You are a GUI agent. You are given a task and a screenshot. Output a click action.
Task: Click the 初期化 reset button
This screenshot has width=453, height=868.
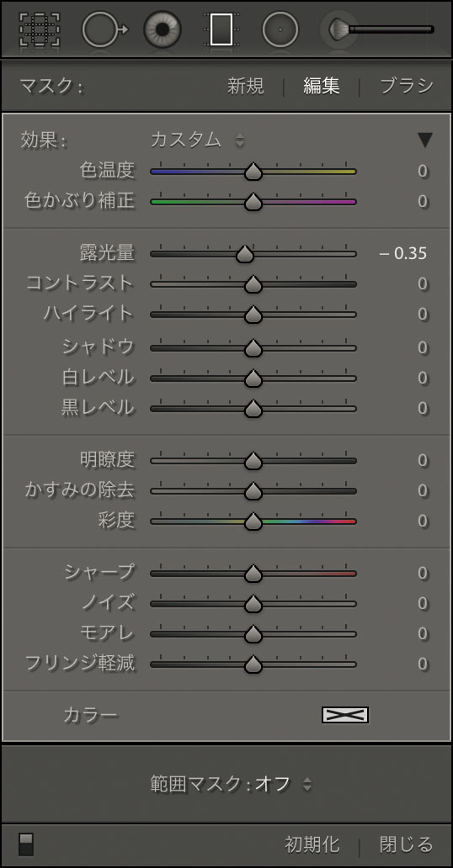[312, 844]
